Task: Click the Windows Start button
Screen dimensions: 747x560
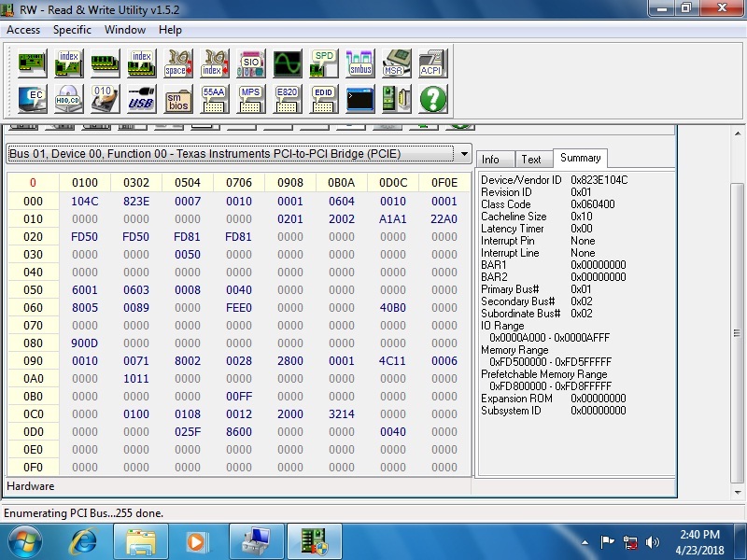Action: pyautogui.click(x=23, y=540)
